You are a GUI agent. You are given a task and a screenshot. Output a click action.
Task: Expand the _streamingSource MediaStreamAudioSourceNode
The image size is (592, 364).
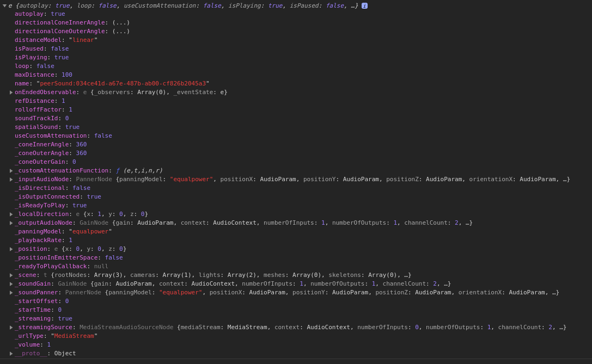click(11, 328)
